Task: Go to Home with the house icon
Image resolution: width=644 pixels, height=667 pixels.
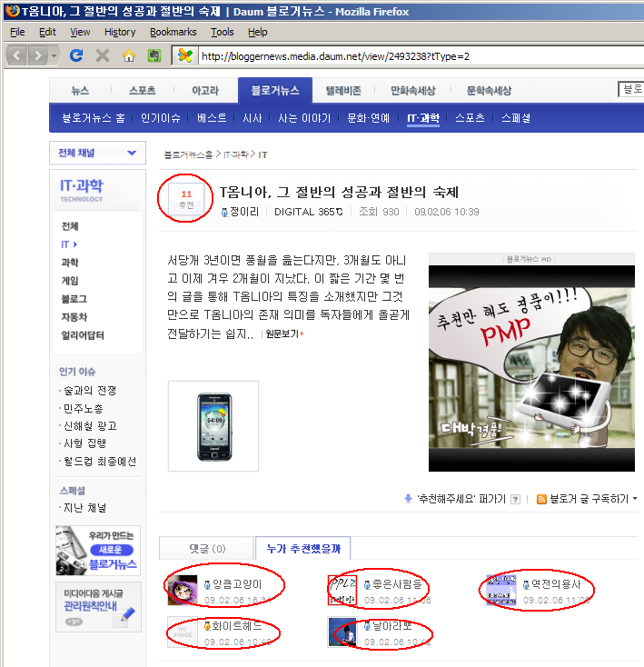Action: 129,55
